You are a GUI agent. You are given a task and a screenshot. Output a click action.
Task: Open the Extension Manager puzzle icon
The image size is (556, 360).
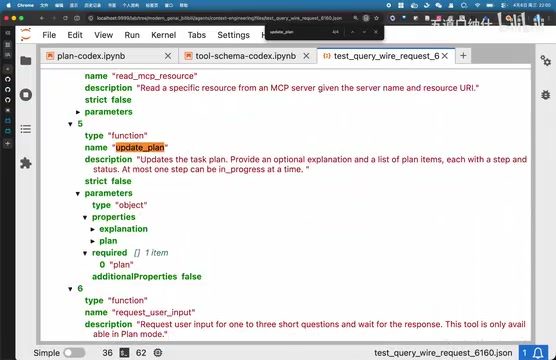(x=26, y=163)
